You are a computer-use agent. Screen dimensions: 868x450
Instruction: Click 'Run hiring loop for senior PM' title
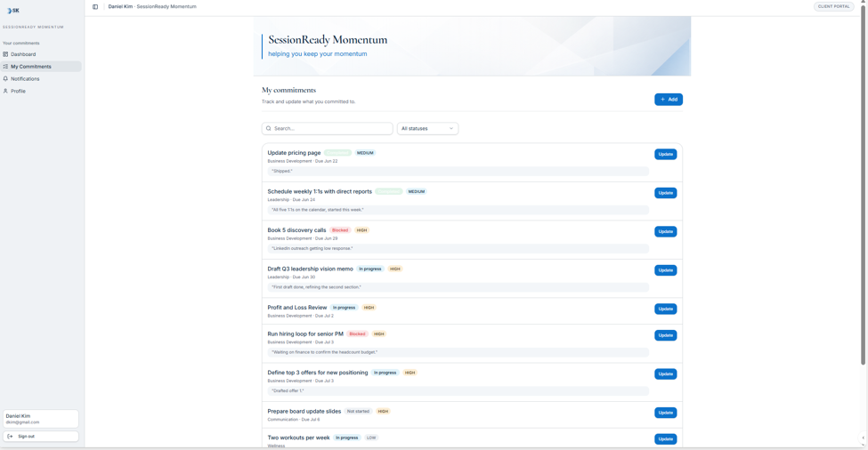point(305,333)
